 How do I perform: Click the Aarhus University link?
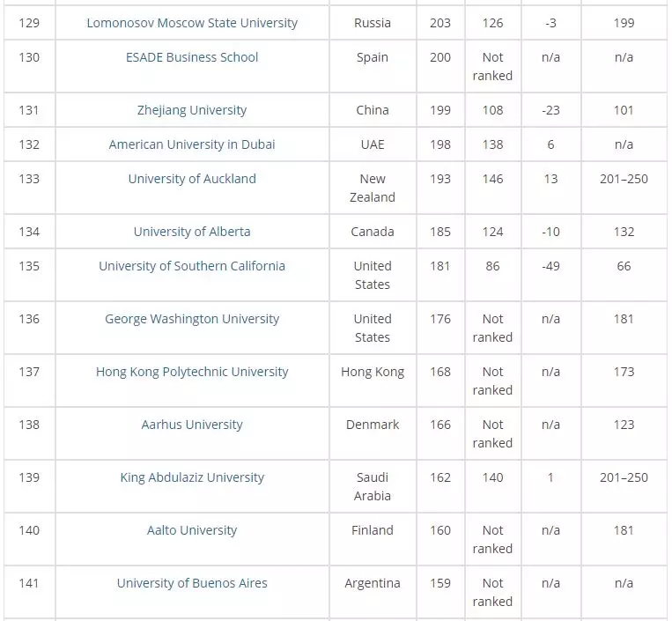[x=192, y=425]
